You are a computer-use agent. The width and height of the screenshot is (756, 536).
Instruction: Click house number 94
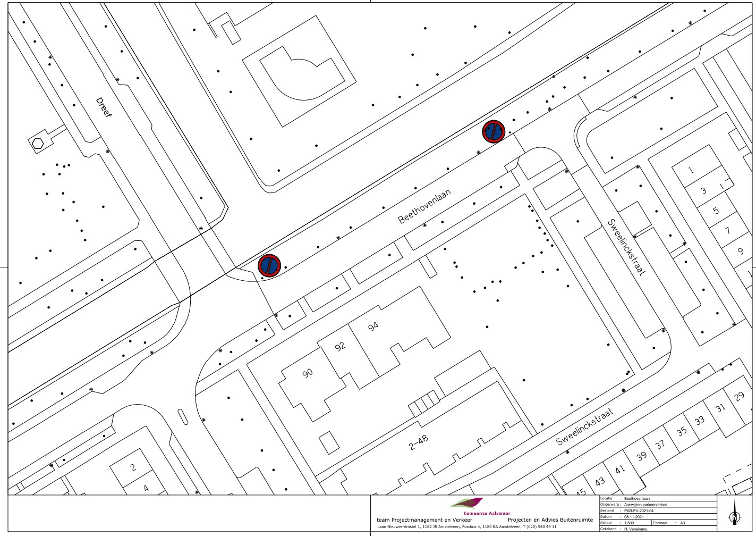point(373,327)
